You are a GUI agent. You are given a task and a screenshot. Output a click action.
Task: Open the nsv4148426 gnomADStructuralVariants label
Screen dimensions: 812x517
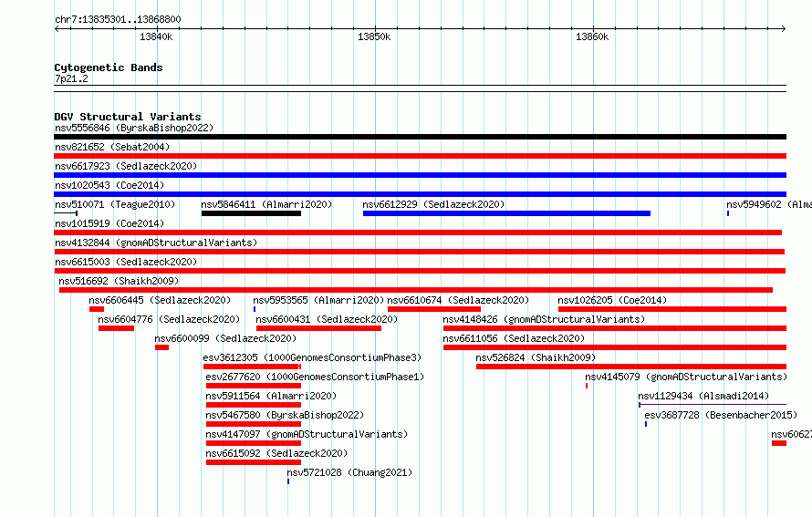pyautogui.click(x=544, y=319)
